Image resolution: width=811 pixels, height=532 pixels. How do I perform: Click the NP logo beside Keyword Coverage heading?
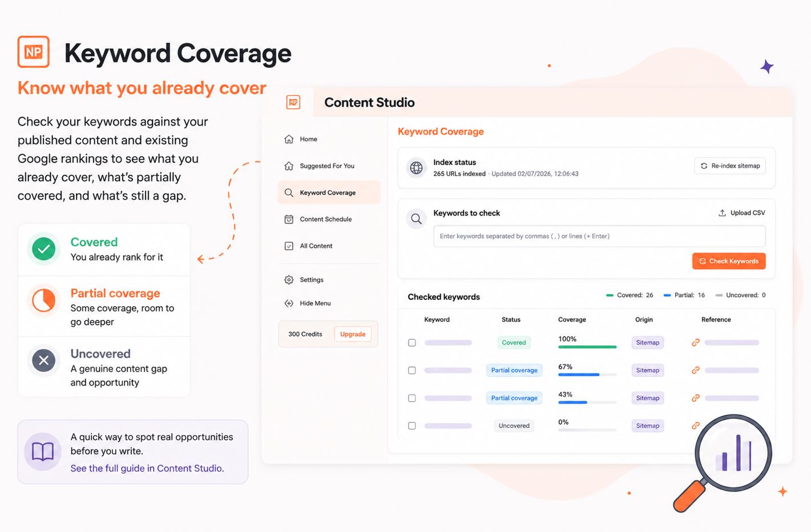[x=34, y=52]
